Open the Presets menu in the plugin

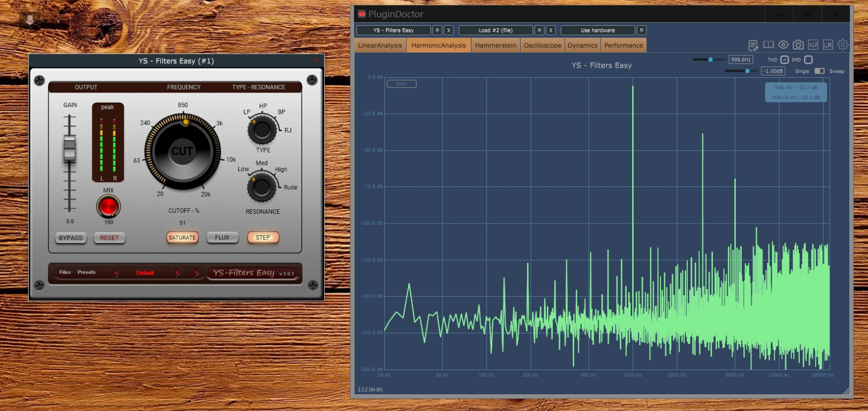(x=86, y=272)
